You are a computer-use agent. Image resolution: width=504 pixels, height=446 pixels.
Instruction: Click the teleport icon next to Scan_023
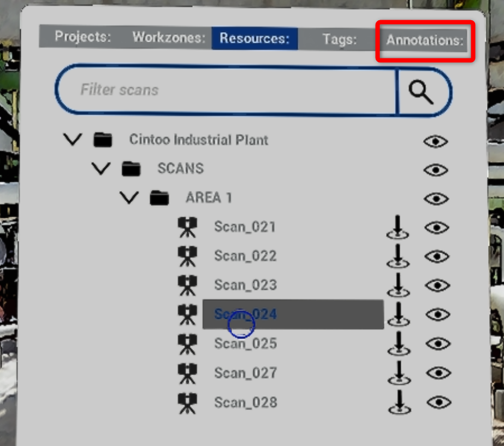[398, 286]
